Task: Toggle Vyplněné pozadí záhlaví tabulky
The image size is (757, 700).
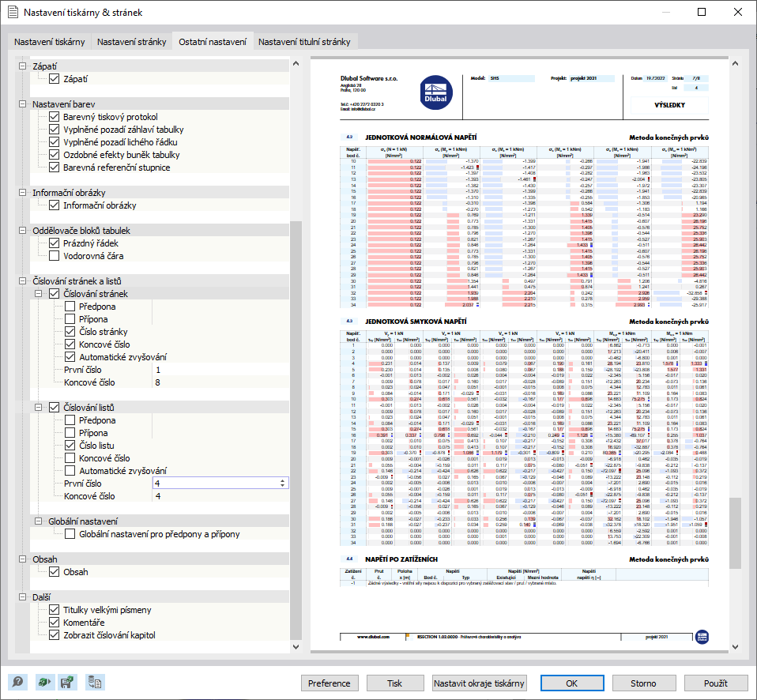Action: (x=54, y=130)
